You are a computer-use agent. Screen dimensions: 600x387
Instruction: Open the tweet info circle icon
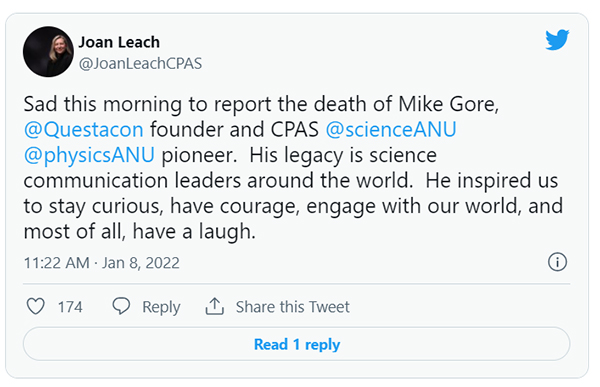(x=557, y=262)
